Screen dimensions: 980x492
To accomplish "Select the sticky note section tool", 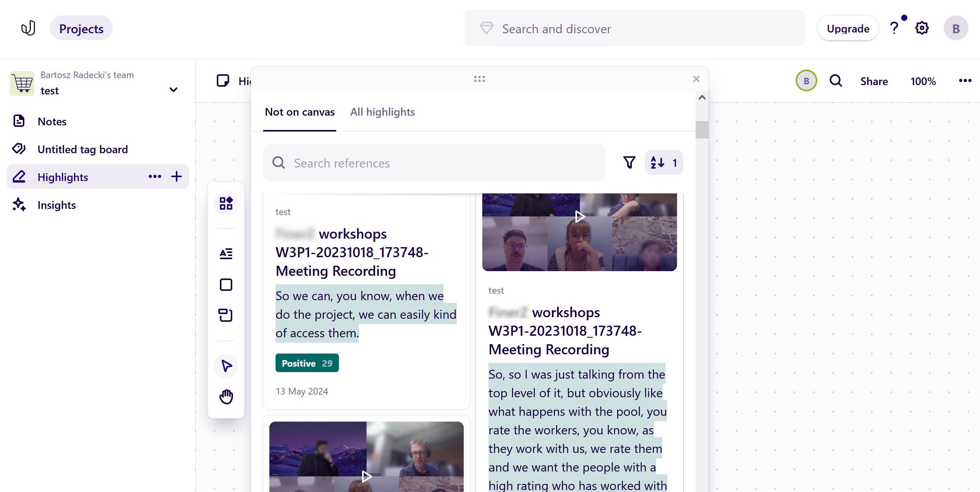I will pyautogui.click(x=226, y=315).
